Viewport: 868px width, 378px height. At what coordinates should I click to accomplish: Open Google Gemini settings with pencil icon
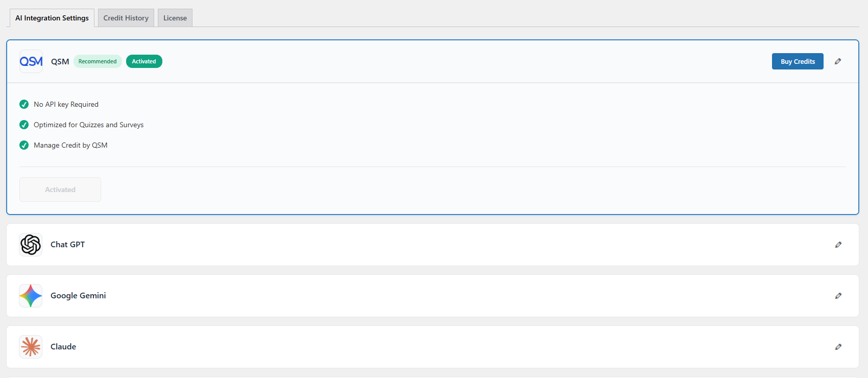coord(838,296)
